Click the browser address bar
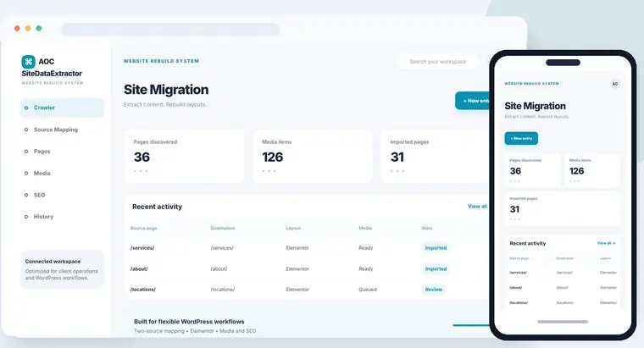Screen dimensions: 644x348 (x=170, y=30)
